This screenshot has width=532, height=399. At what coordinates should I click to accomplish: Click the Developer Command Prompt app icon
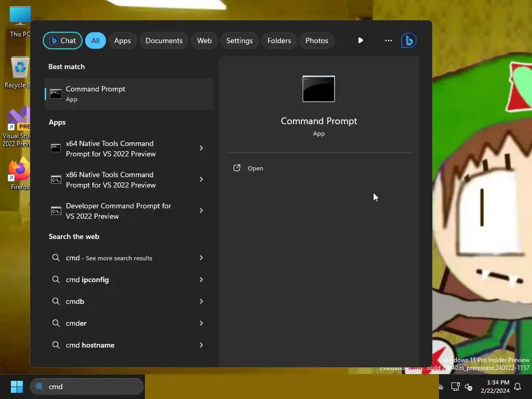(x=56, y=211)
